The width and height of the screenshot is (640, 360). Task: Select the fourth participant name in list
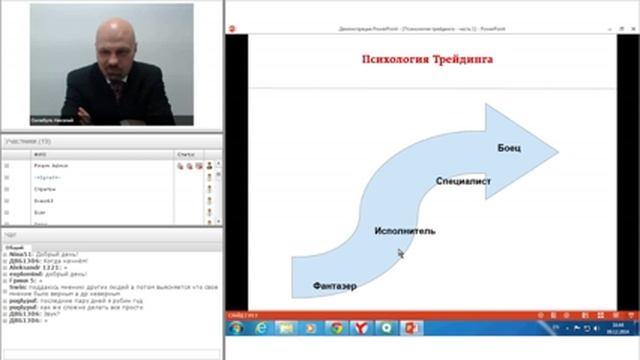(x=44, y=201)
